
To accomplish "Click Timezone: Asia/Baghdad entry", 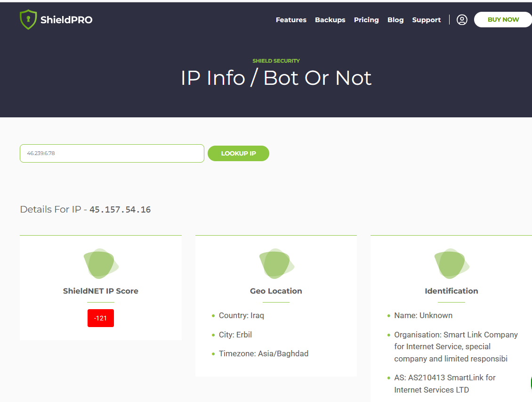I will pyautogui.click(x=264, y=354).
